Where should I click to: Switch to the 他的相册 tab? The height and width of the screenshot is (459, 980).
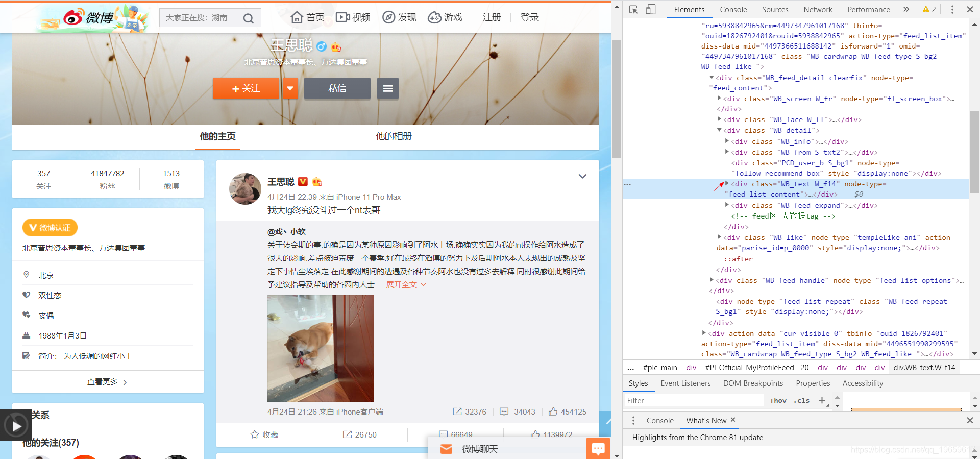394,136
